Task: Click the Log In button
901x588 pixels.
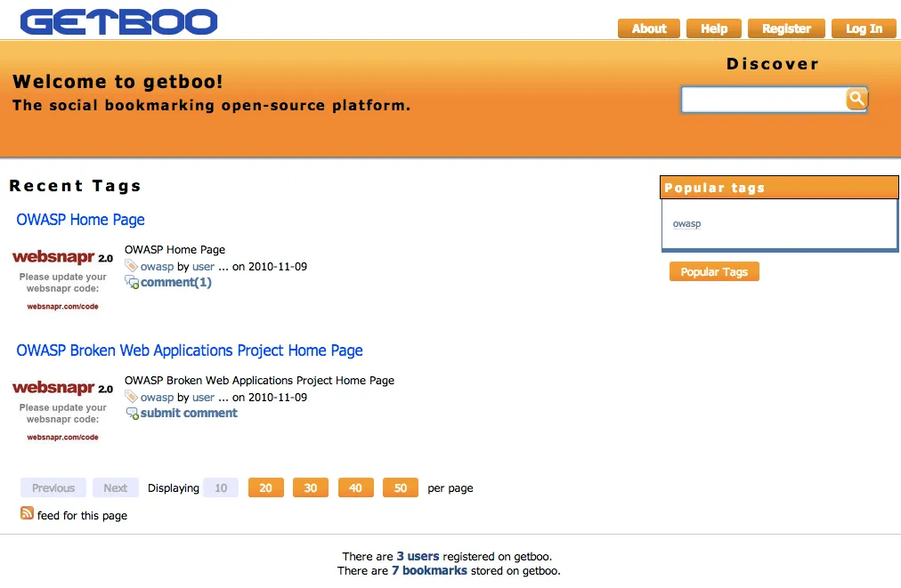Action: 863,28
